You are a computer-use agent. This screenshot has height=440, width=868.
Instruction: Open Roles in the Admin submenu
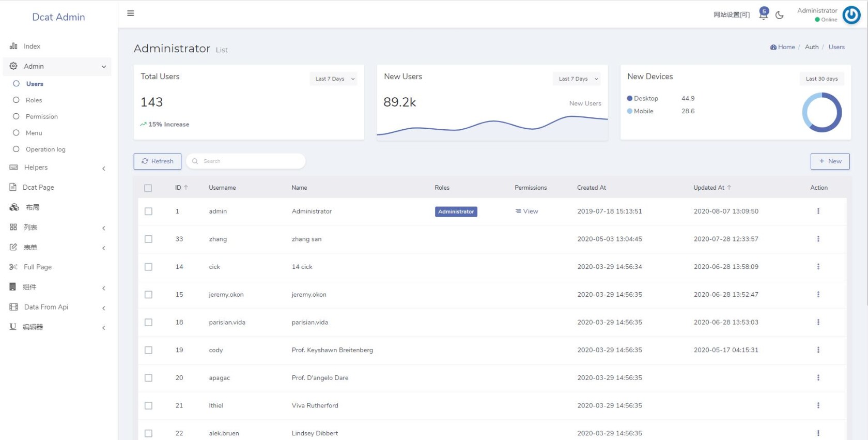click(34, 100)
